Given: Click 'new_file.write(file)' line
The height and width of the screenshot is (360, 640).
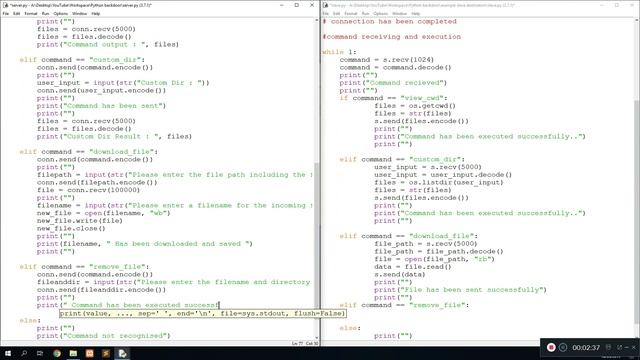Looking at the screenshot, I should (x=80, y=221).
